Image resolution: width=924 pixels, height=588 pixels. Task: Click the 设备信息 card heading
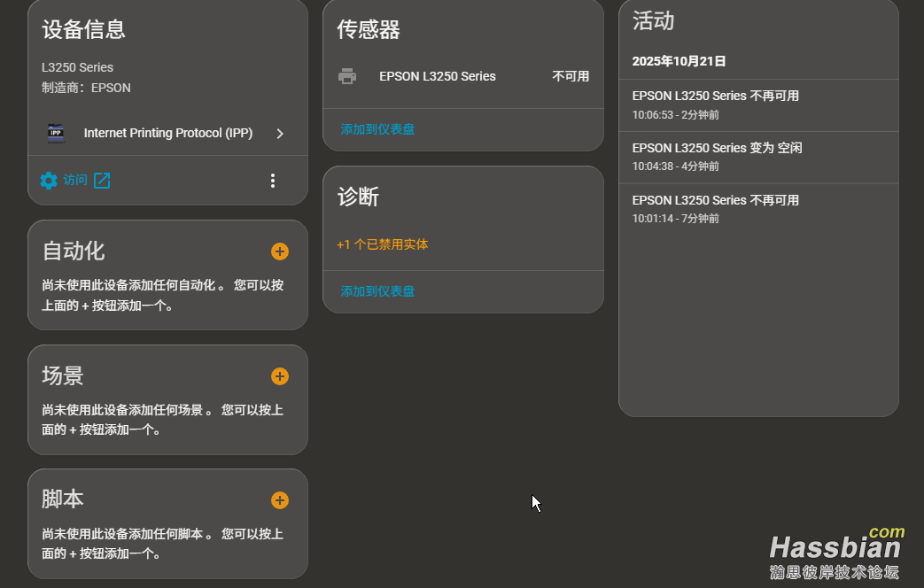(83, 29)
